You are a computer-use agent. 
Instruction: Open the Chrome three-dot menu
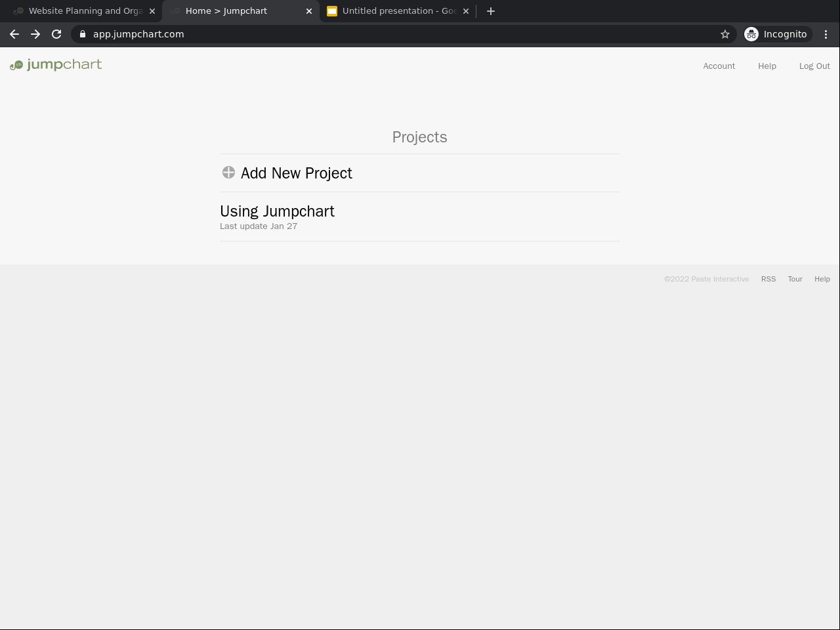click(x=826, y=34)
